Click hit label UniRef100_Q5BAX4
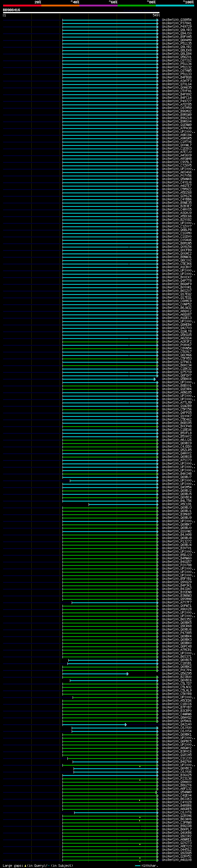197x868 pixels. [177, 379]
